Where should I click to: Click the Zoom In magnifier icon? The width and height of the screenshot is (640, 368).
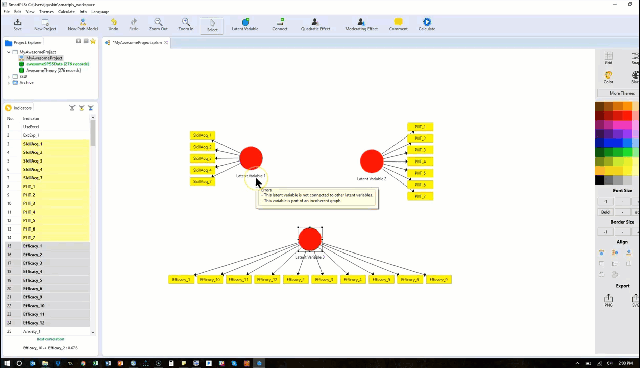[186, 24]
